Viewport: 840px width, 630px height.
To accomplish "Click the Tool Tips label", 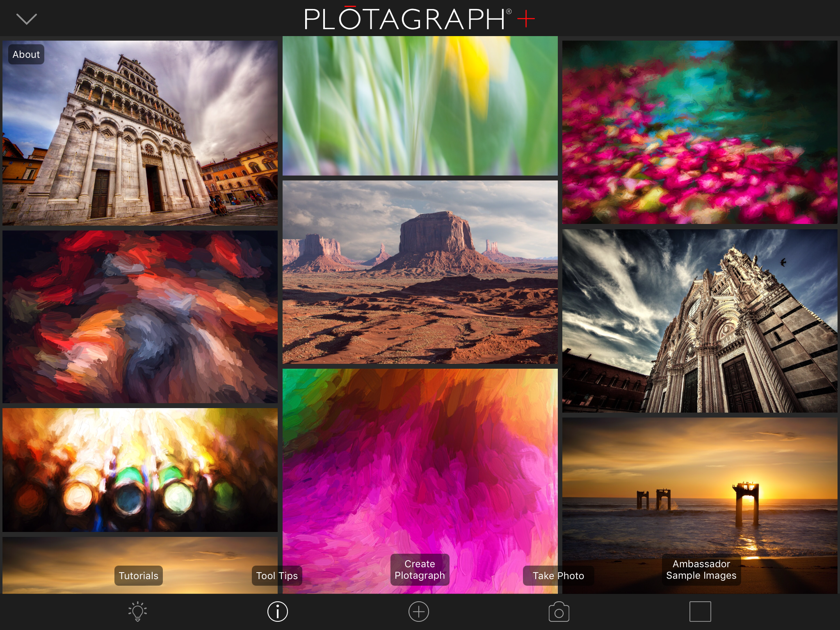I will 277,576.
